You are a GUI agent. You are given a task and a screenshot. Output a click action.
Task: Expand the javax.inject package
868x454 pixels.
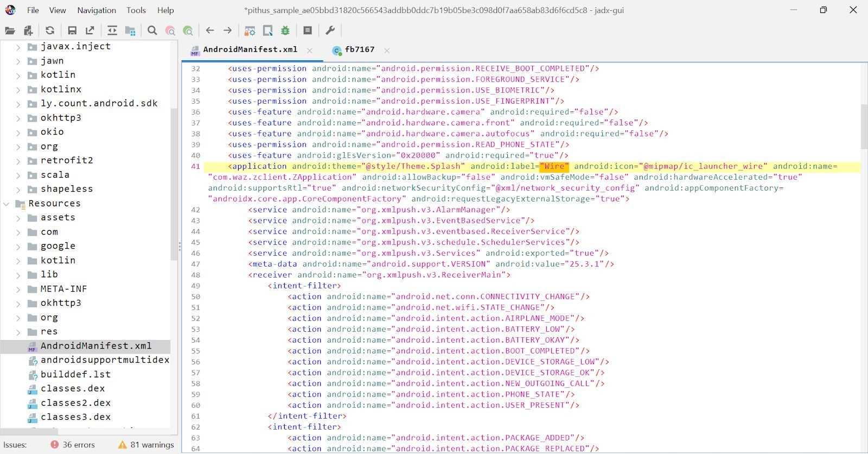[18, 47]
